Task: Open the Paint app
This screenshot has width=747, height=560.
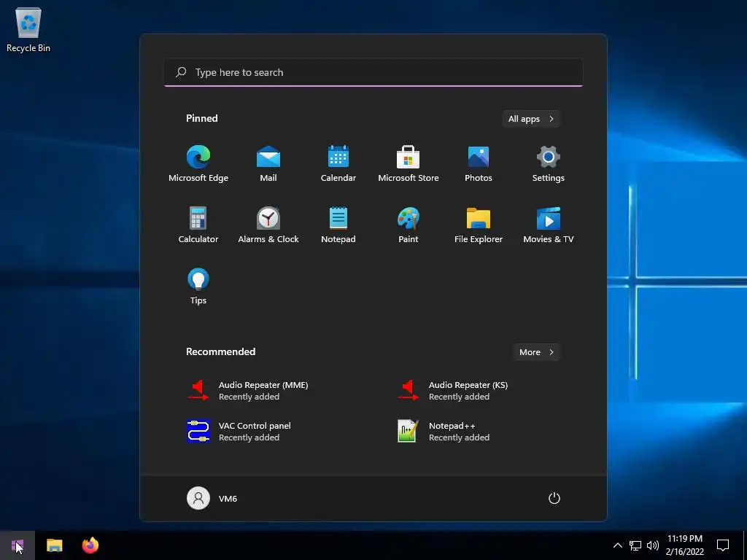Action: (409, 225)
